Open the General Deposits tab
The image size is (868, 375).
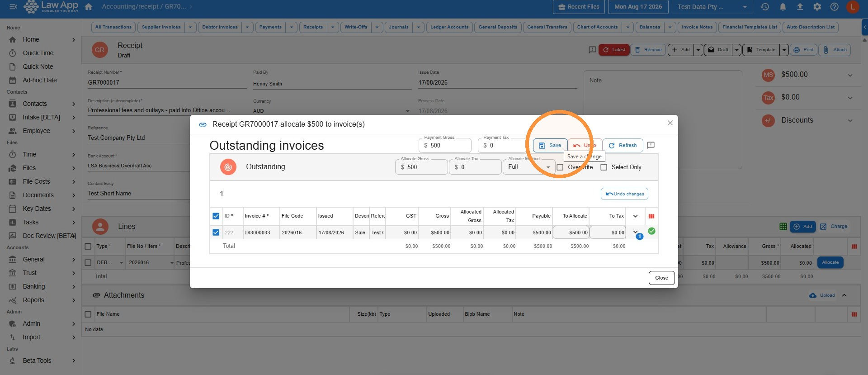[498, 27]
